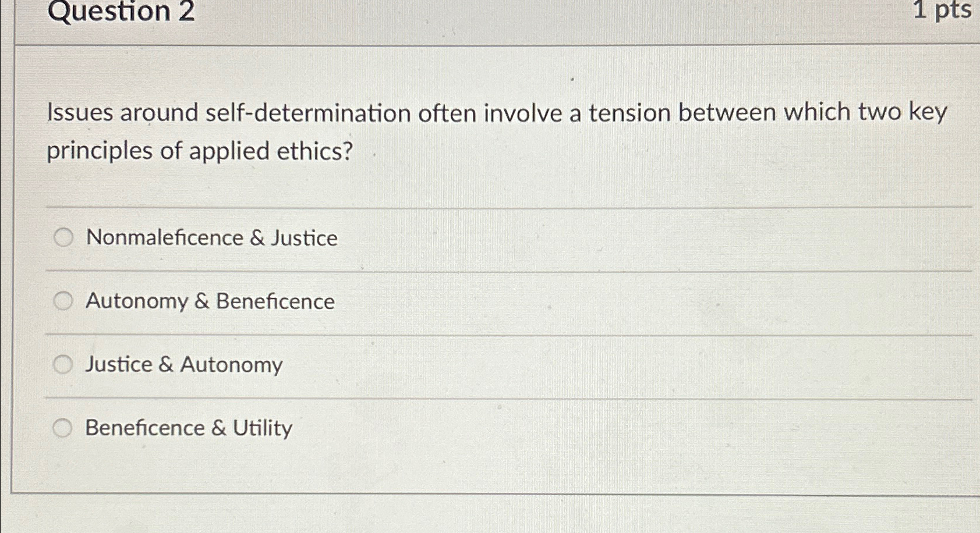Click inside the answer choices area
The width and height of the screenshot is (980, 533).
[489, 332]
